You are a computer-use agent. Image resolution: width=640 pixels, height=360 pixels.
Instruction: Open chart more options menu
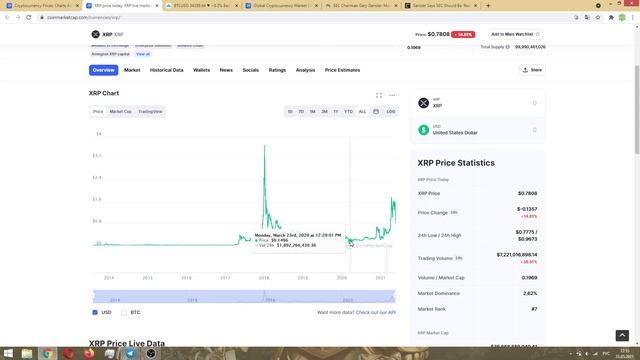click(x=392, y=95)
